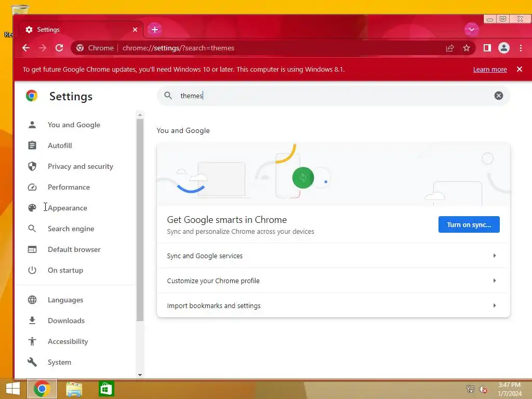
Task: Open a new tab with plus button
Action: click(x=155, y=30)
